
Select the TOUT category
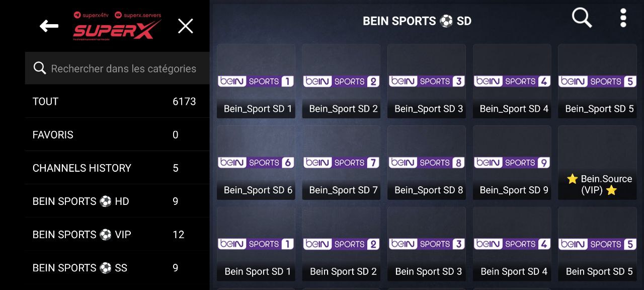(117, 101)
